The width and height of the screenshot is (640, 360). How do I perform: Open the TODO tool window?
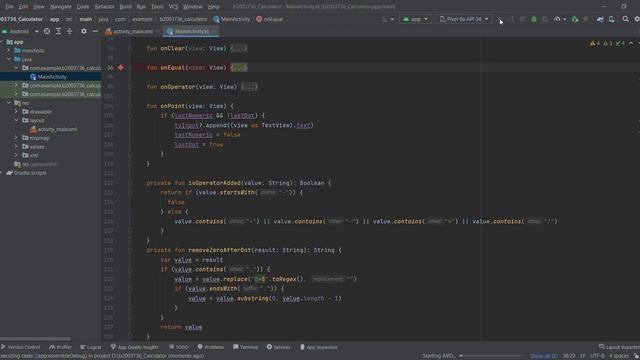click(x=179, y=347)
